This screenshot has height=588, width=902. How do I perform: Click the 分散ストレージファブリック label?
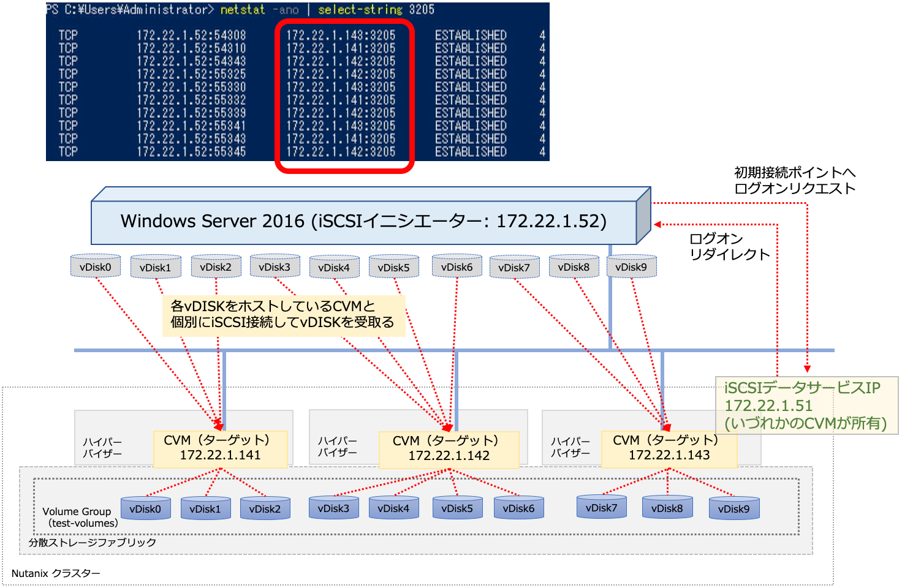[93, 543]
